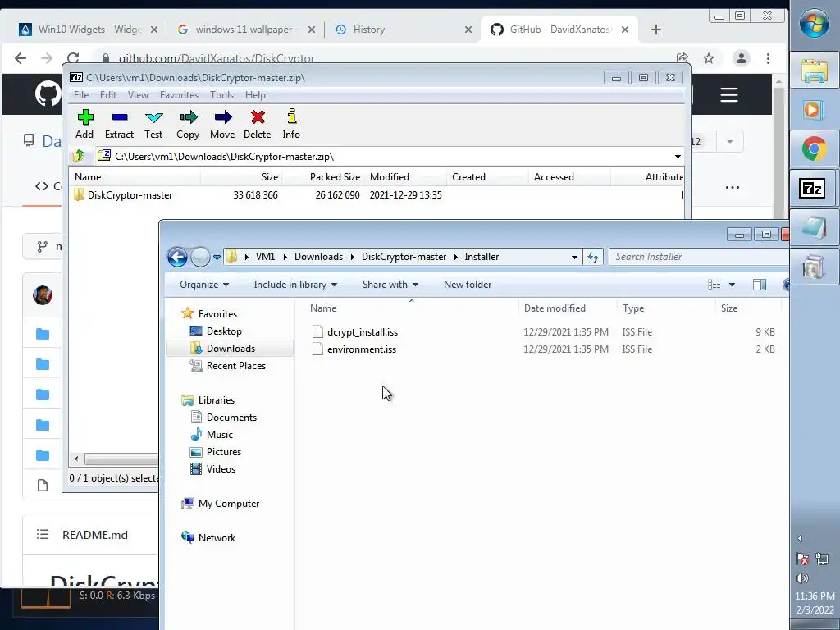
Task: Click DiskCryptor-master in Explorer breadcrumb
Action: coord(404,257)
